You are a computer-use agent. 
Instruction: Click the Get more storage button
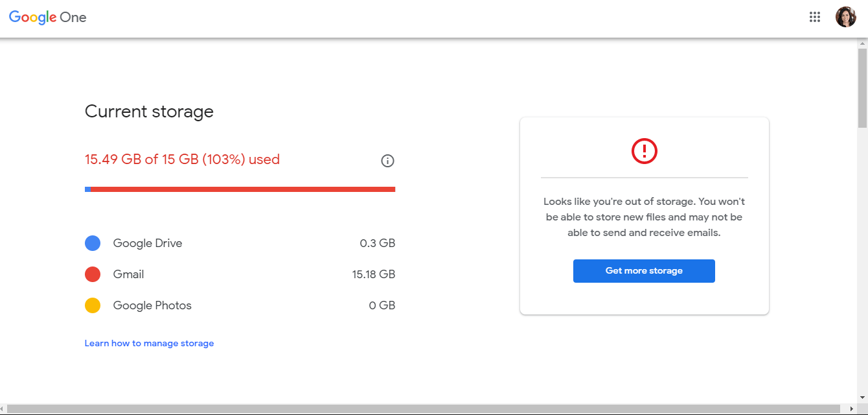644,270
